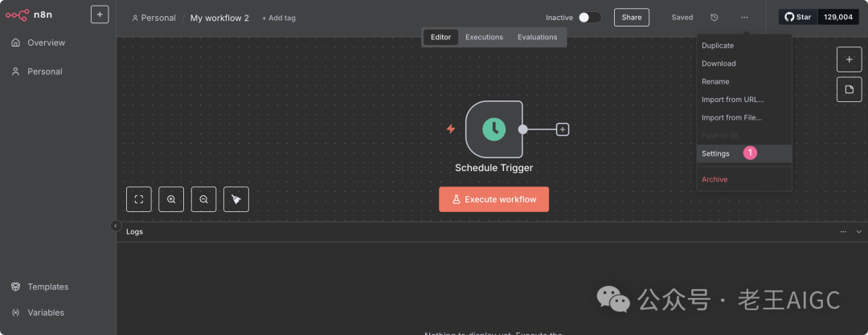
Task: Add a sticky note with the note icon
Action: pos(850,89)
